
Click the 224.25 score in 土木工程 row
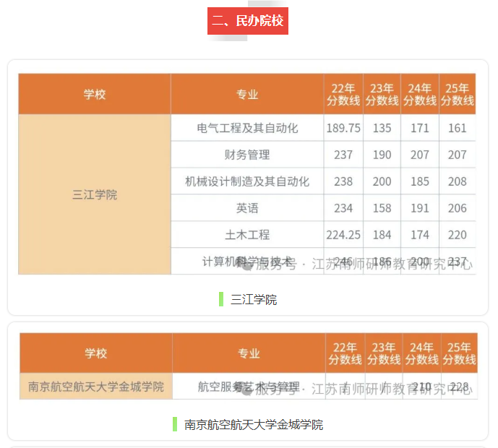[343, 235]
